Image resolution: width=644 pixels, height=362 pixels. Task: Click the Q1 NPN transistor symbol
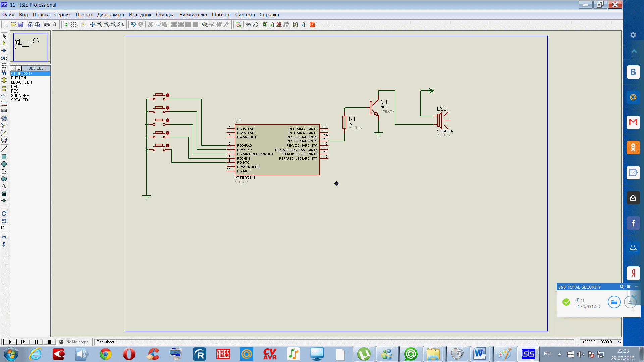(374, 108)
